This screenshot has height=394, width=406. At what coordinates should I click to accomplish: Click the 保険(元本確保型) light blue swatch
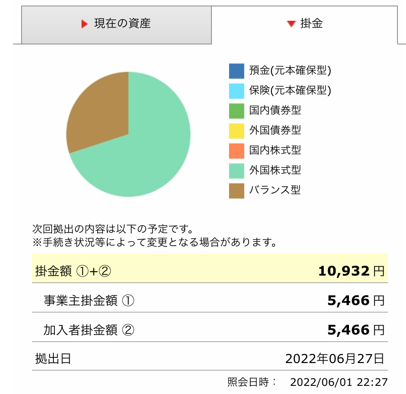(236, 91)
